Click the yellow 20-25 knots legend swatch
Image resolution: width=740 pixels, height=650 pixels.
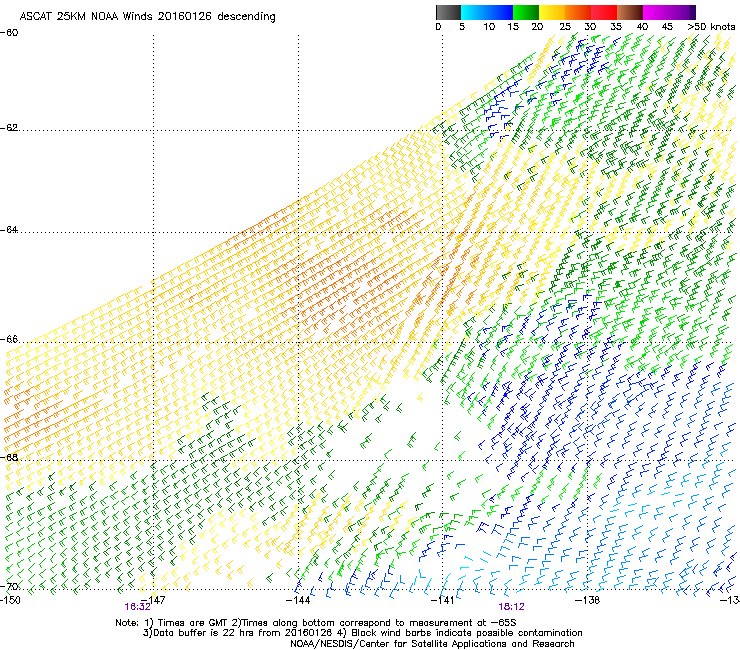552,12
